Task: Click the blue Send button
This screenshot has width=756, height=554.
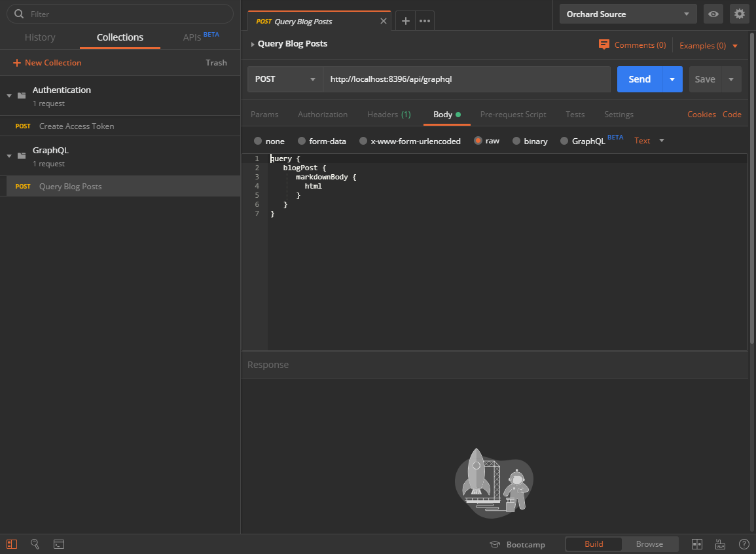Action: [x=639, y=79]
